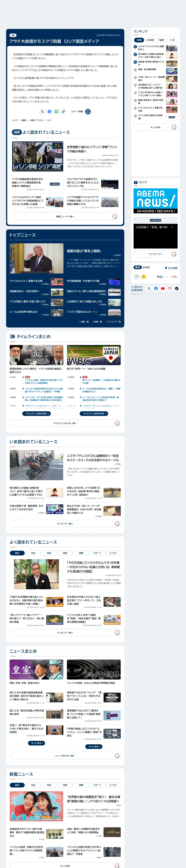The width and height of the screenshot is (186, 868).
Task: Open Trump 備蓄兵器は事実上無限 top story image
Action: click(x=37, y=258)
